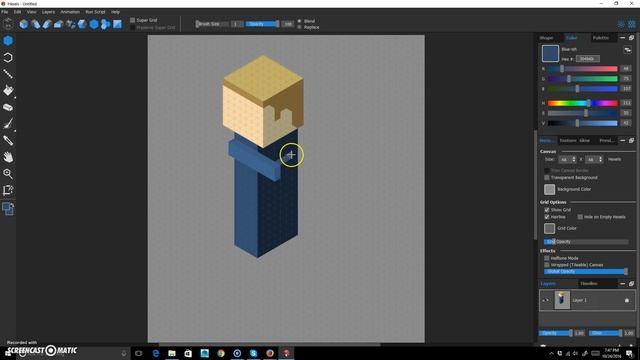Select the Replace radio option
Viewport: 640px width, 360px height.
299,27
